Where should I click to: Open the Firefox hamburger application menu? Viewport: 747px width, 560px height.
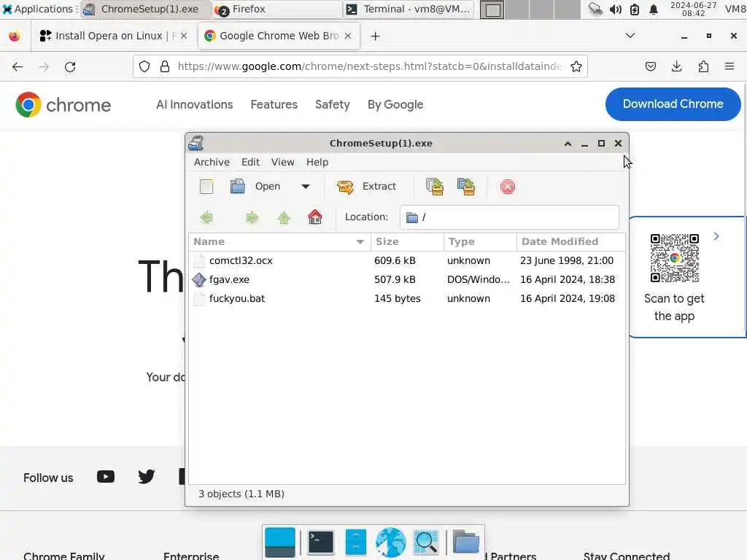729,66
